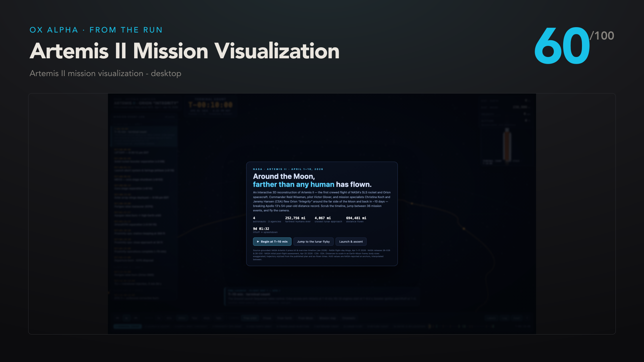Click the '/100' score denominator
Screen dimensions: 644x362
602,36
